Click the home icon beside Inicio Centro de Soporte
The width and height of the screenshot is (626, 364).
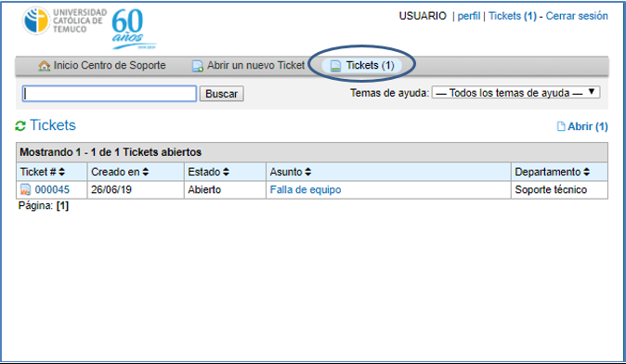44,66
